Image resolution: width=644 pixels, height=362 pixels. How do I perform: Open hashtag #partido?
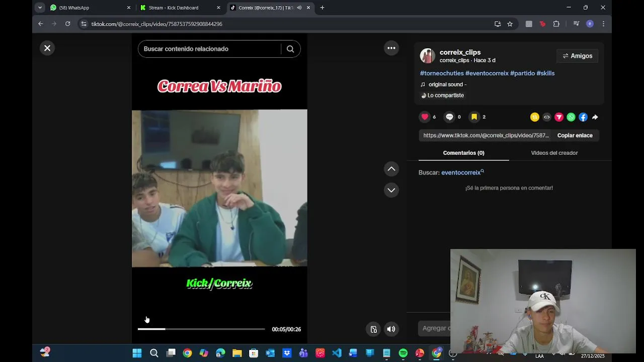[x=522, y=73]
